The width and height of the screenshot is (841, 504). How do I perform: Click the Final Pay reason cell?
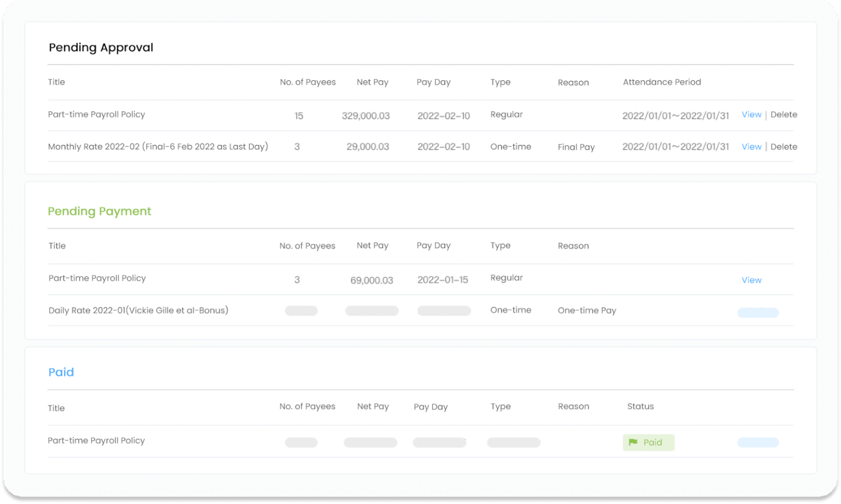(576, 147)
